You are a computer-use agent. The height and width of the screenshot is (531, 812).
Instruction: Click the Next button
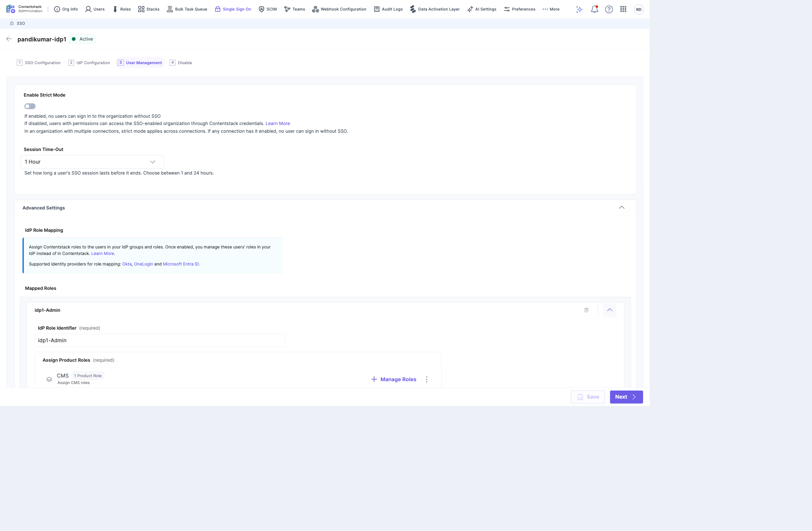(626, 397)
